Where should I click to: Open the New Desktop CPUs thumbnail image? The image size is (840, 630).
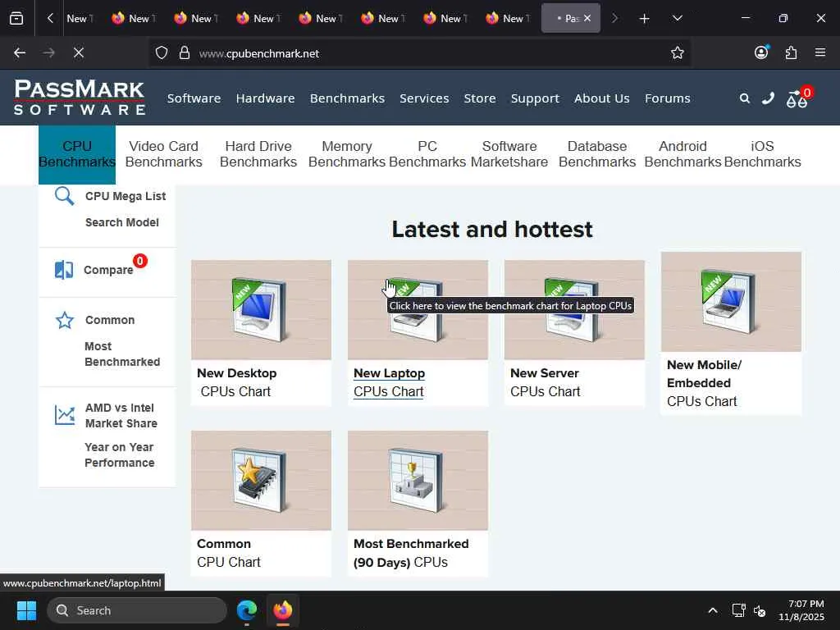261,309
